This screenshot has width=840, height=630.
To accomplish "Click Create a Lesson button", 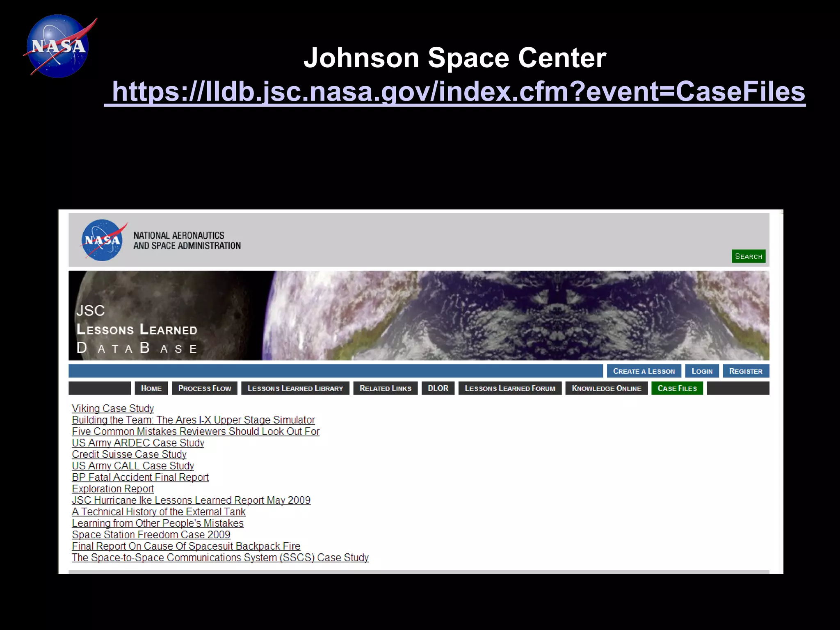I will point(644,371).
